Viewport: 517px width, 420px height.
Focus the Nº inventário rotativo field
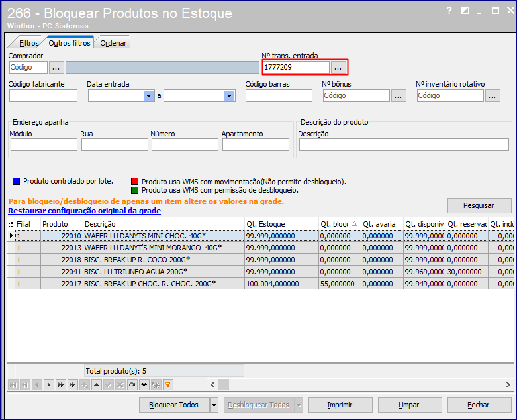click(x=450, y=96)
